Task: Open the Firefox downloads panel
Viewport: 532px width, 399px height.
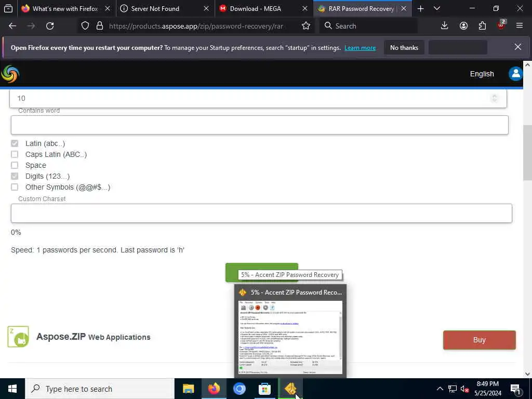Action: tap(445, 26)
